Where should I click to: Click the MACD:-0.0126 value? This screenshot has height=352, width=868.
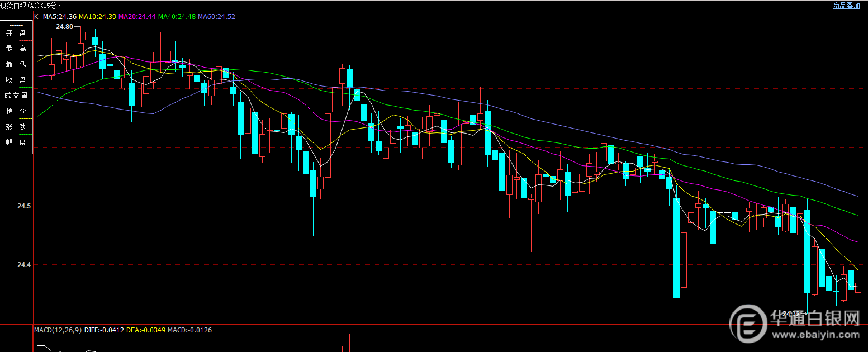pos(189,330)
